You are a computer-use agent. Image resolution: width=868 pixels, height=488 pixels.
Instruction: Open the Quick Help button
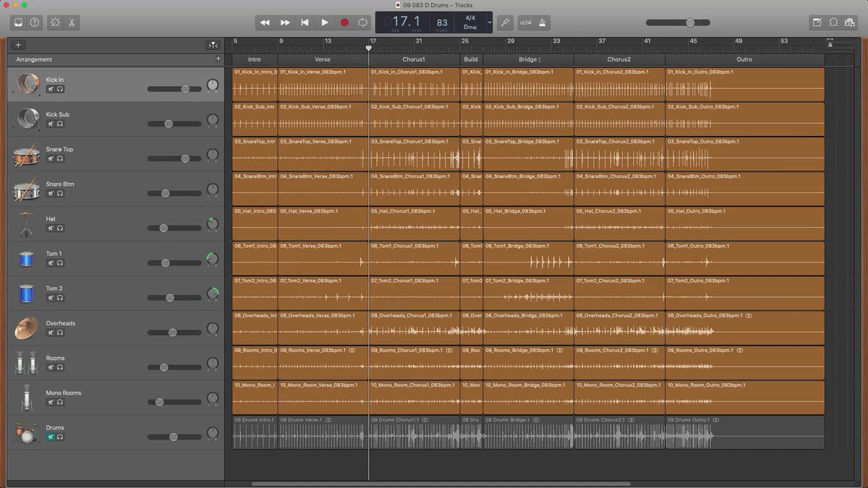35,22
